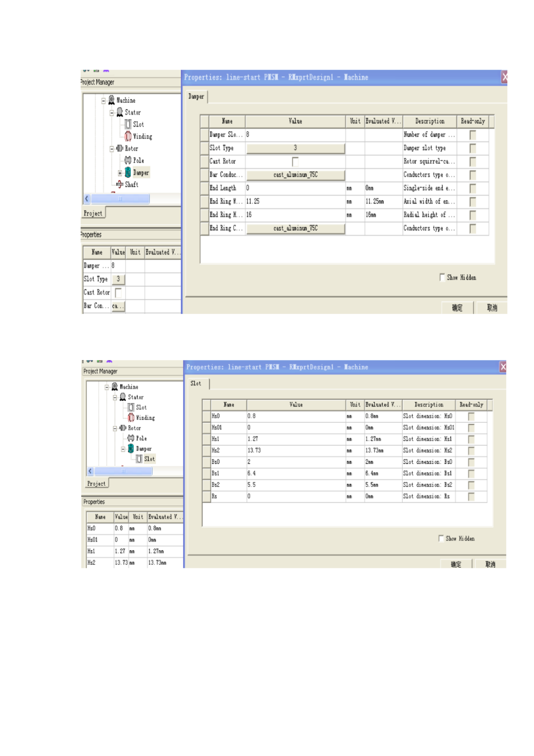Image resolution: width=534 pixels, height=756 pixels.
Task: Select the Rotor icon in lower project tree
Action: (122, 428)
